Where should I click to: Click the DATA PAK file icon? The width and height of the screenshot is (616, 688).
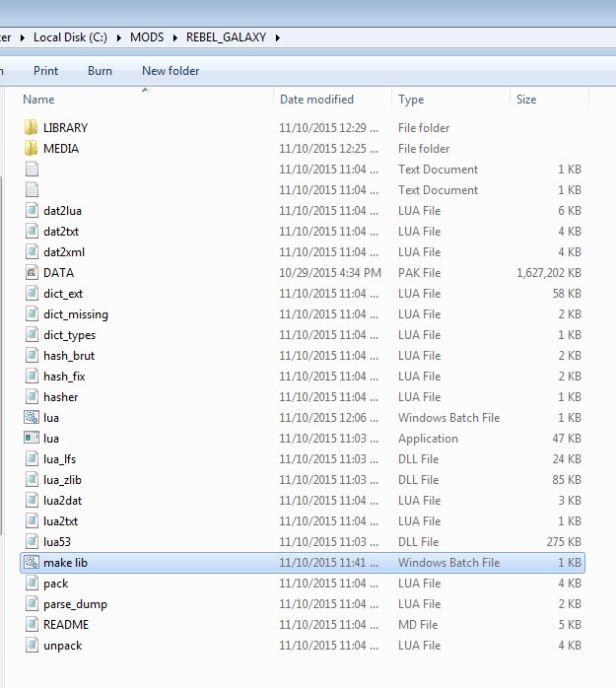click(x=31, y=273)
